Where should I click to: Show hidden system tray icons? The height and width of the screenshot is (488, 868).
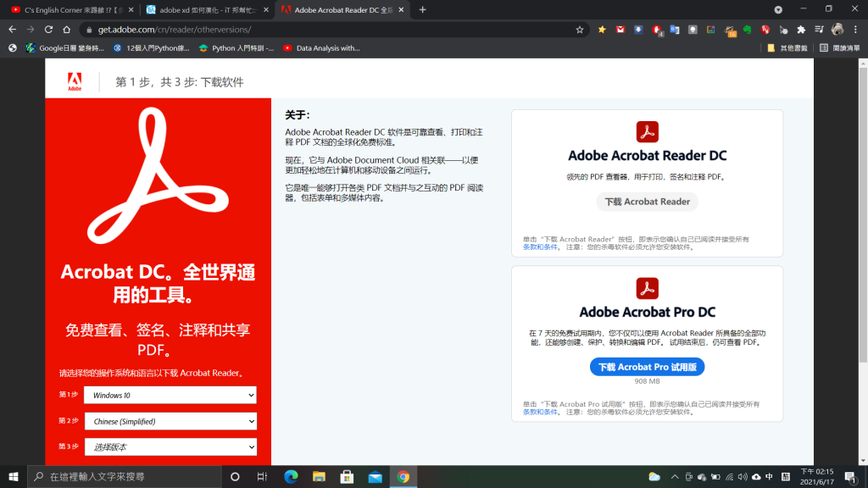click(x=674, y=476)
